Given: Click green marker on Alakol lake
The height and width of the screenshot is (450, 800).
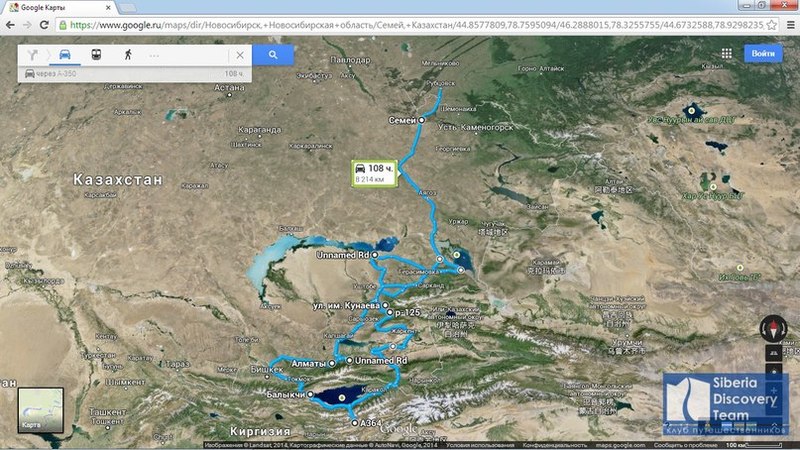Looking at the screenshot, I should 457,255.
